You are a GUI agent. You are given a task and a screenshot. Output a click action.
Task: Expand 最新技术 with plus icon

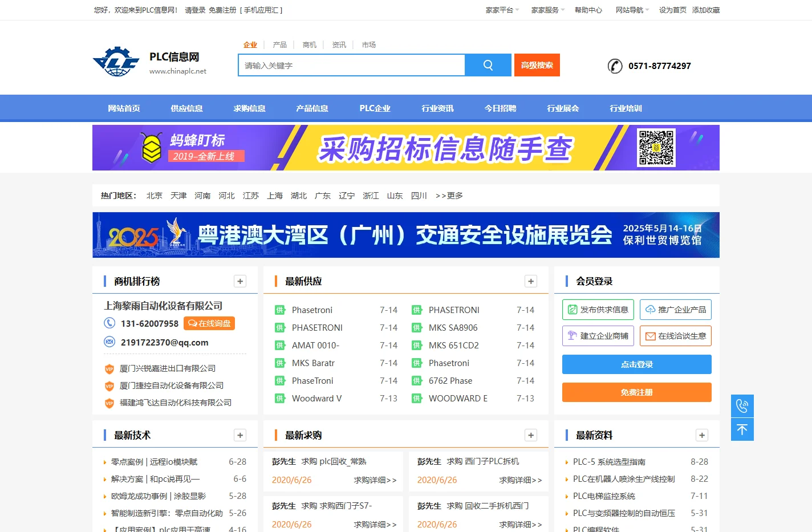(x=240, y=435)
